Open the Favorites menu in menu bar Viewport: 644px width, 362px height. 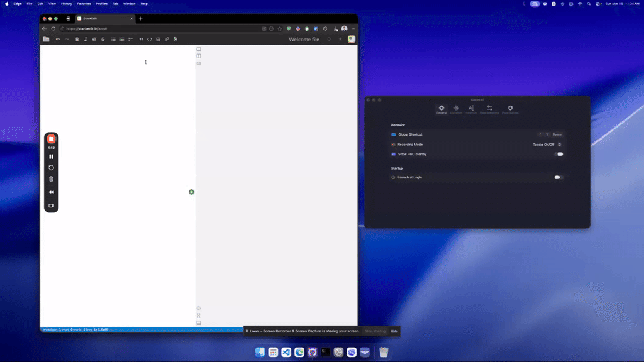point(84,4)
